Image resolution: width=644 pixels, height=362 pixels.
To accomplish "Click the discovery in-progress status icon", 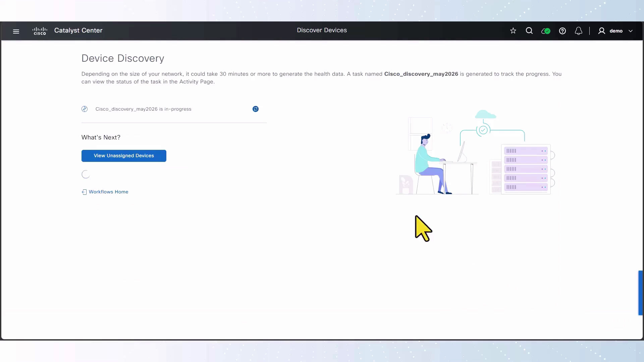I will click(x=85, y=109).
